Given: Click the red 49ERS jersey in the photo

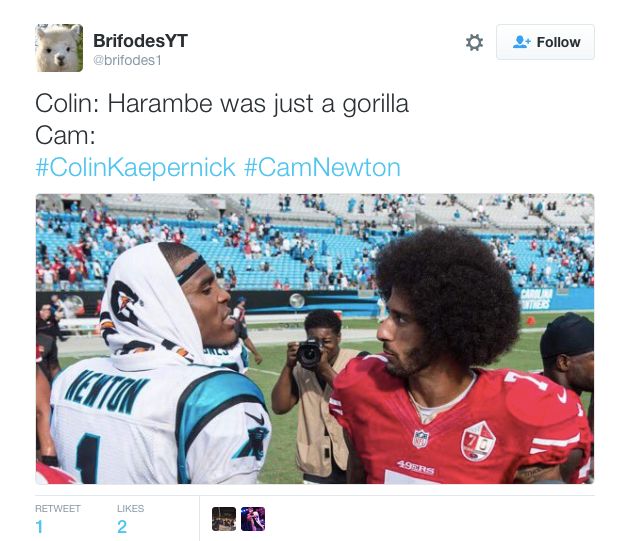Looking at the screenshot, I should click(x=458, y=427).
